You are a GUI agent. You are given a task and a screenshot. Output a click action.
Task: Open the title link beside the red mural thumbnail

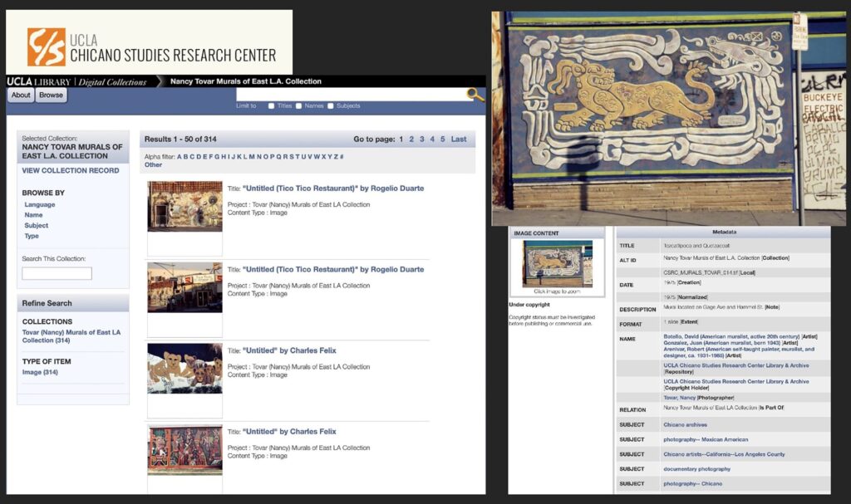tap(289, 432)
